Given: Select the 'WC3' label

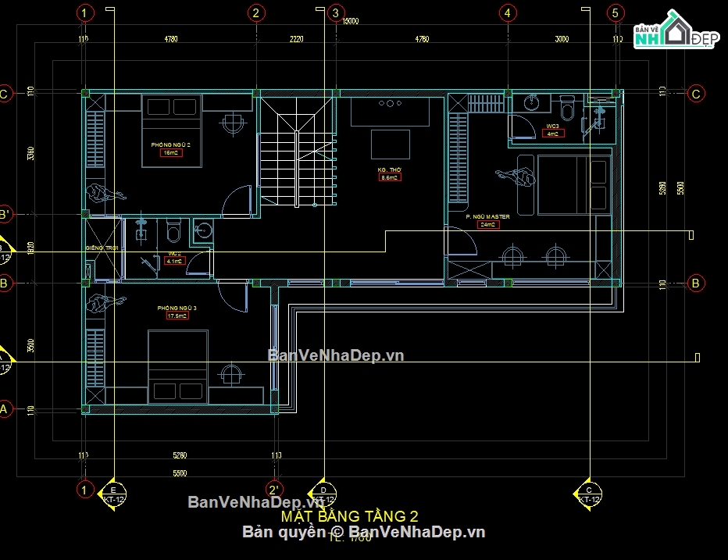Looking at the screenshot, I should click(553, 127).
